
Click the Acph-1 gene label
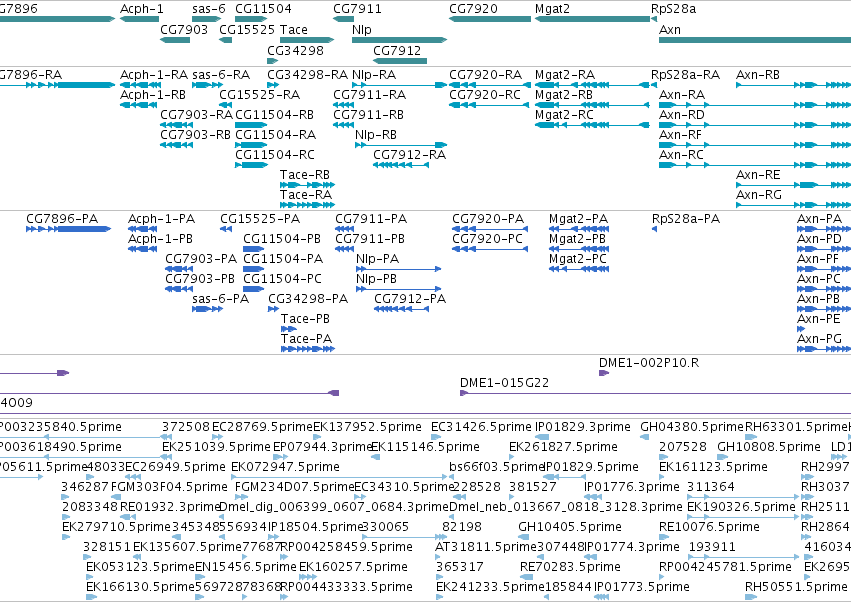pyautogui.click(x=142, y=9)
